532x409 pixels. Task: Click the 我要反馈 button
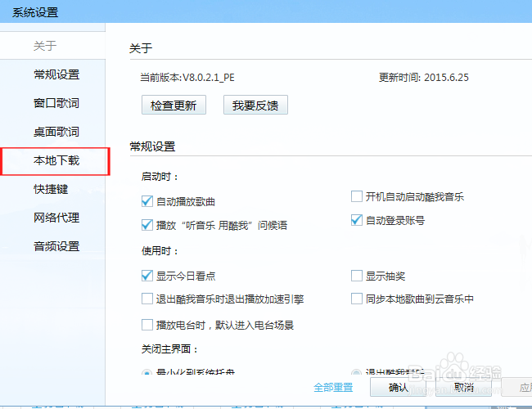255,106
